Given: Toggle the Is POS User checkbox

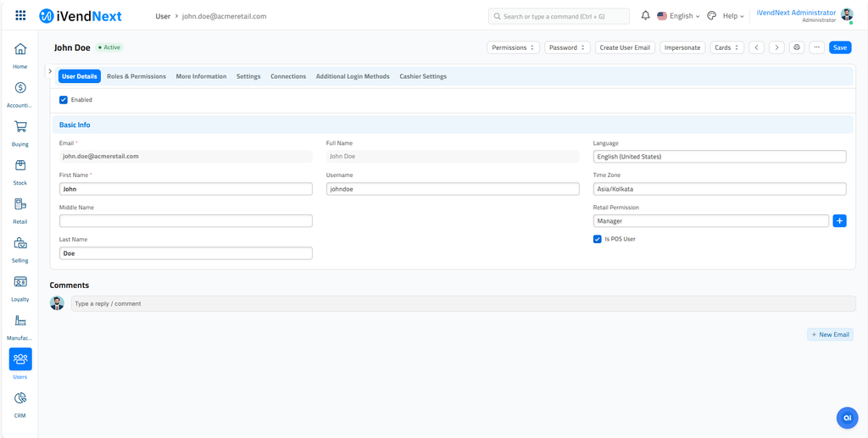Looking at the screenshot, I should 598,239.
